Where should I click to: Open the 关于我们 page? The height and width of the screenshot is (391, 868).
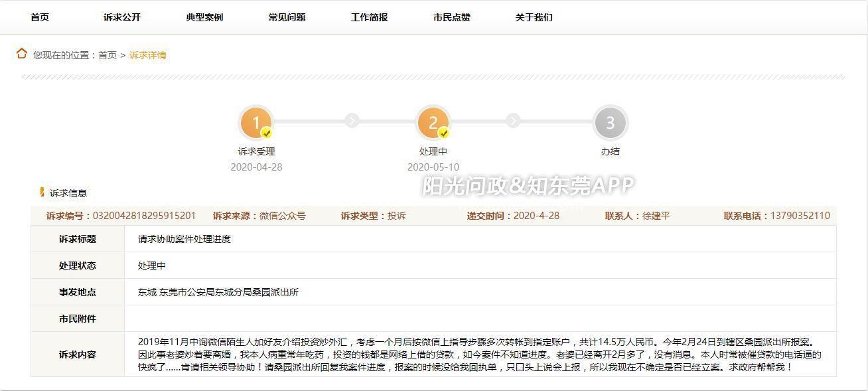click(534, 17)
